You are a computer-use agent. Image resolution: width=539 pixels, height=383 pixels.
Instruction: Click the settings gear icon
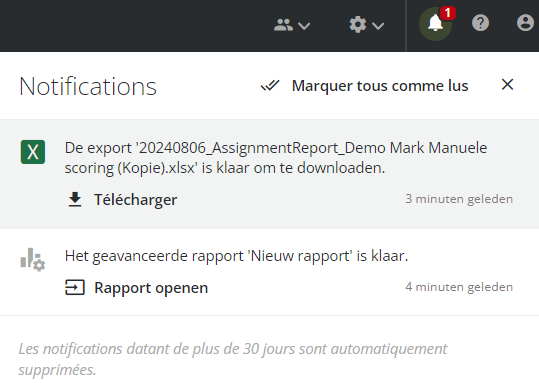coord(358,25)
